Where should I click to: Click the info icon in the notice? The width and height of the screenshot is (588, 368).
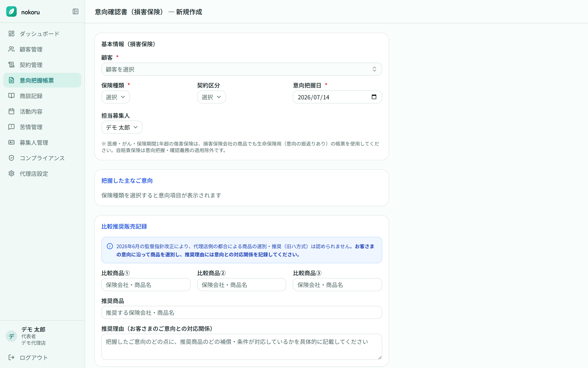point(110,246)
